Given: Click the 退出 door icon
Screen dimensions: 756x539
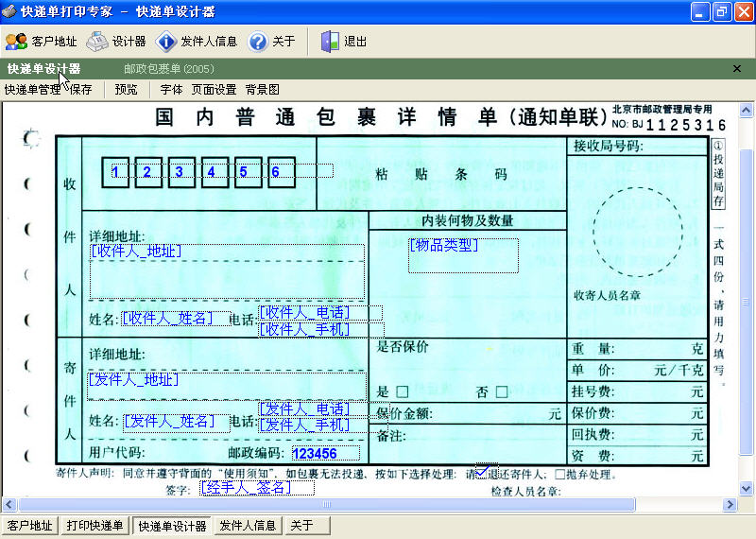Looking at the screenshot, I should pos(330,42).
